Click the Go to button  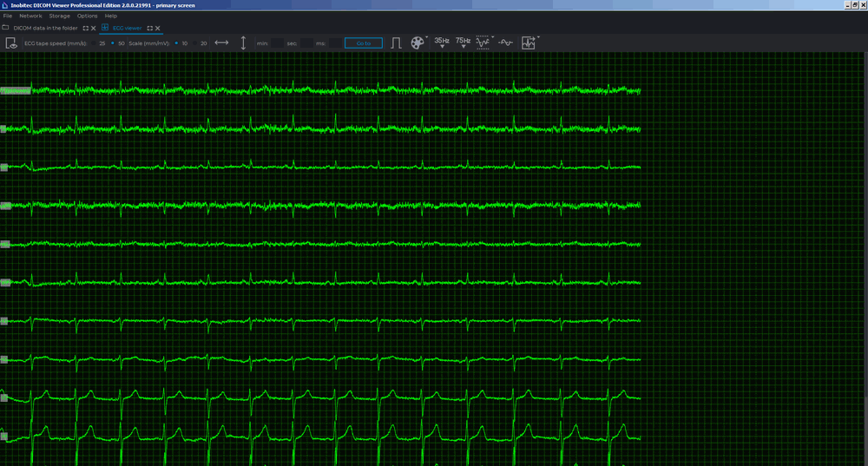(x=363, y=43)
